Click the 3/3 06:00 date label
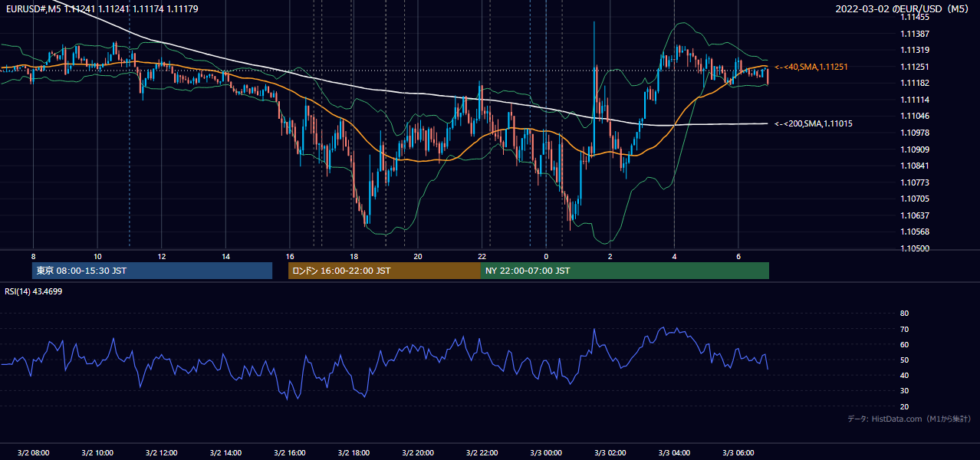The height and width of the screenshot is (460, 980). click(x=738, y=452)
